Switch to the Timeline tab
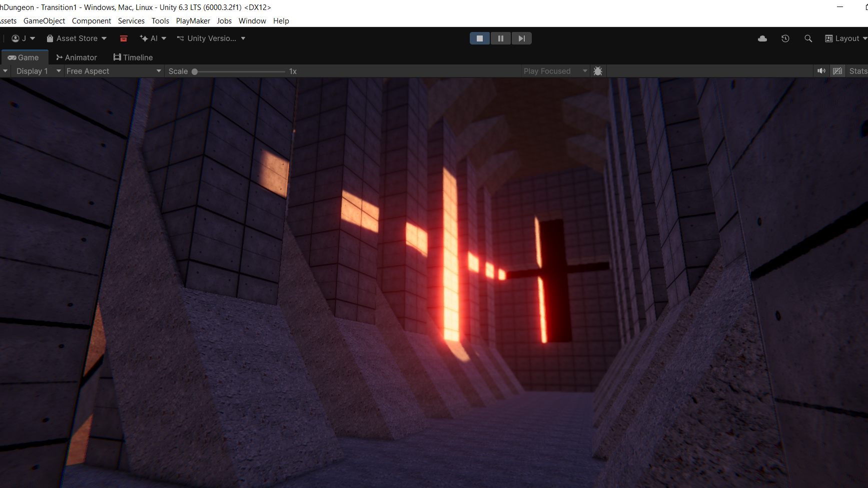868x488 pixels. tap(133, 57)
